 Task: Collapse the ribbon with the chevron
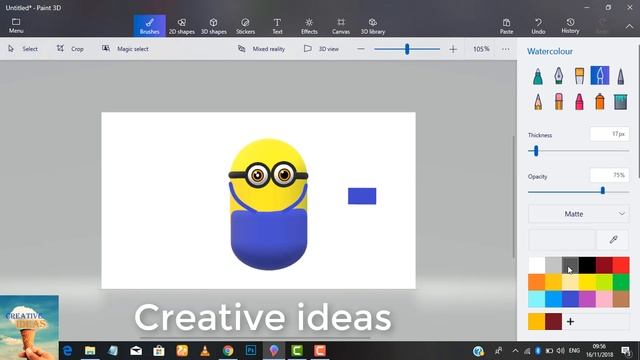coord(629,26)
